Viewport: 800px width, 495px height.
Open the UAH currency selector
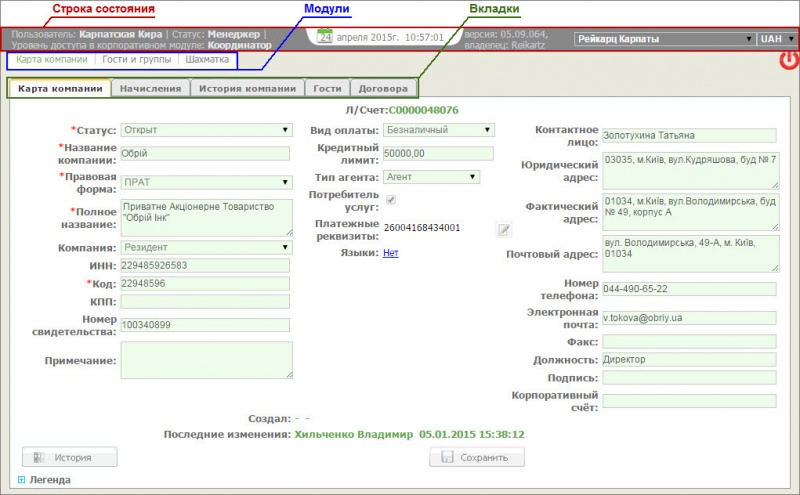pos(777,39)
